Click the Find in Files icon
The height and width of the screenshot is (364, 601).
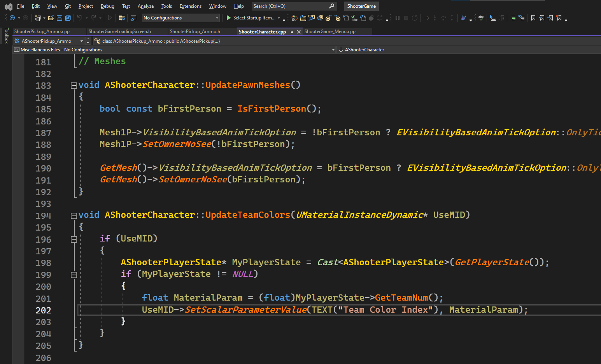[x=122, y=18]
